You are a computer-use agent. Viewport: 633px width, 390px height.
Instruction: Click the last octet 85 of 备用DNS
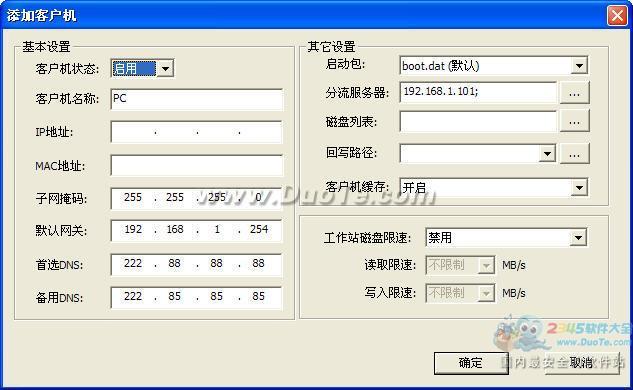point(258,296)
